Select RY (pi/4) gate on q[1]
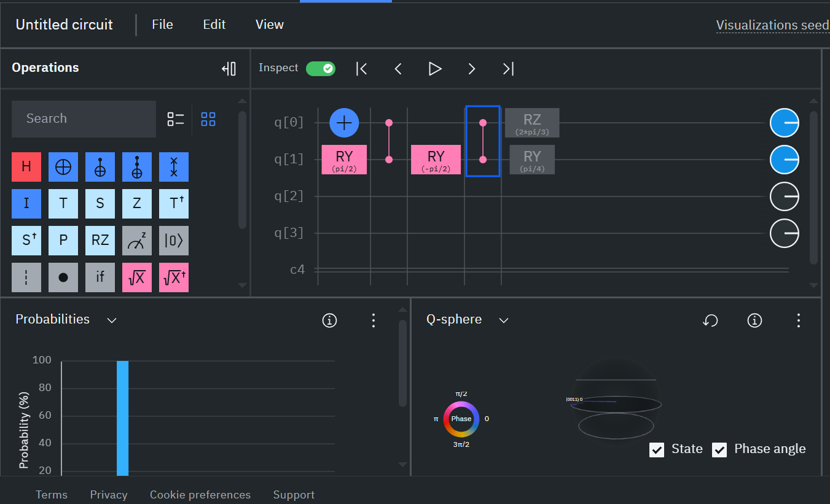This screenshot has height=504, width=830. point(532,160)
